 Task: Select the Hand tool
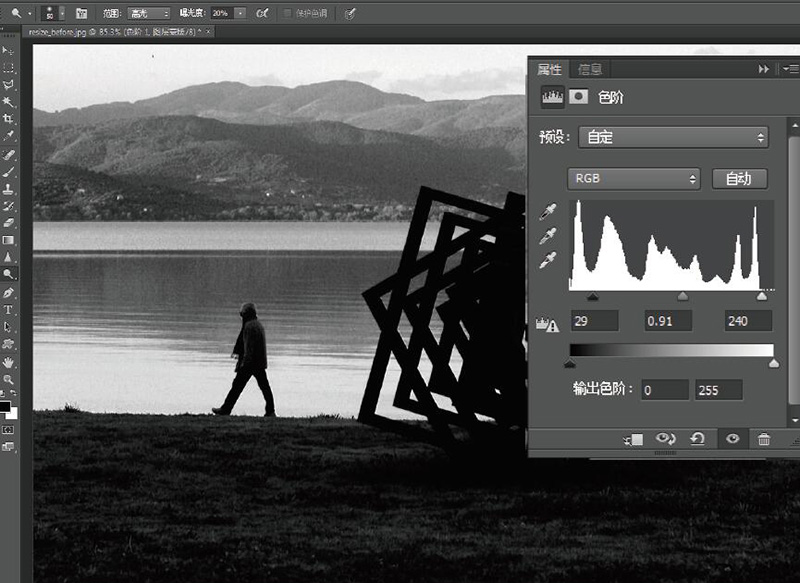coord(9,361)
